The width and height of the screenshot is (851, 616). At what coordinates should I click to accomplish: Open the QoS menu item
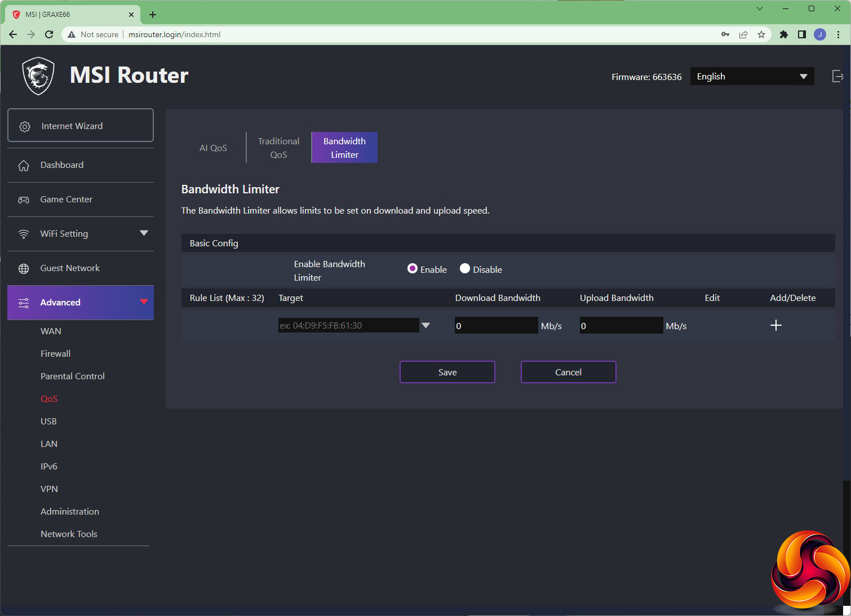49,399
